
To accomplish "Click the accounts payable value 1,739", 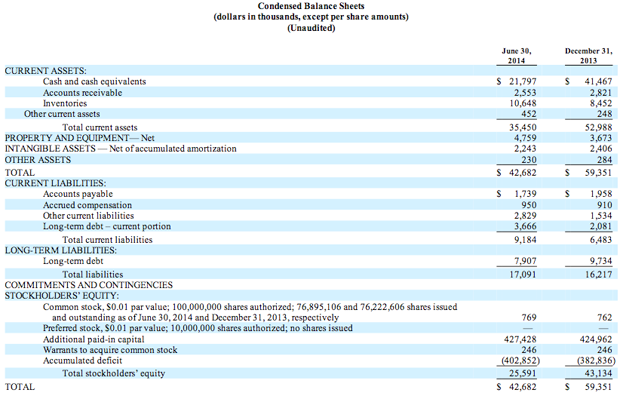I will tap(525, 194).
